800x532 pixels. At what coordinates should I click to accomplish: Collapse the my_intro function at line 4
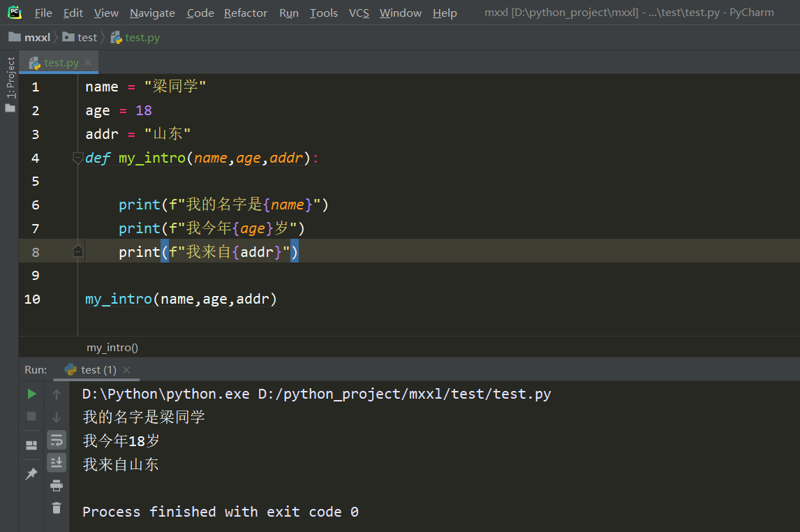[x=77, y=158]
